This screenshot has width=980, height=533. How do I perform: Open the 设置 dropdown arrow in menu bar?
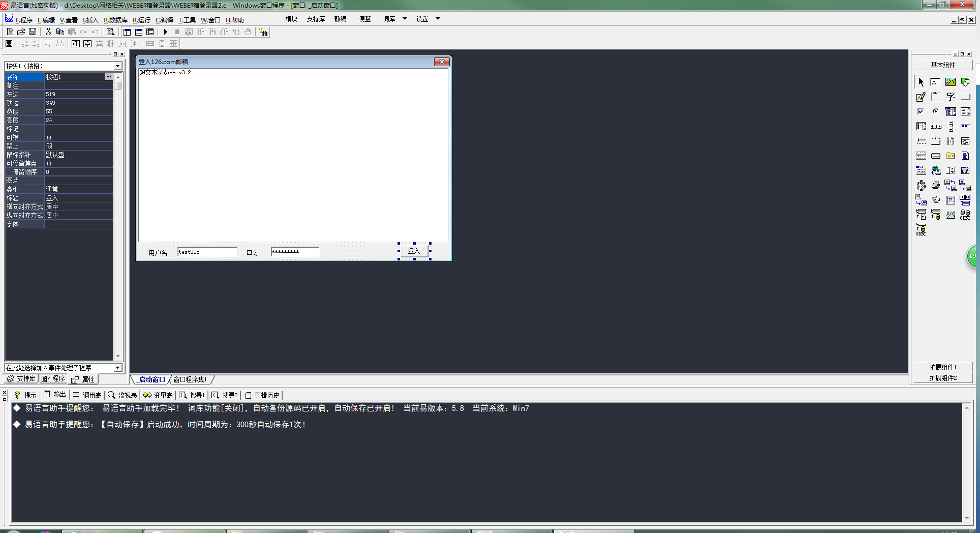(438, 19)
